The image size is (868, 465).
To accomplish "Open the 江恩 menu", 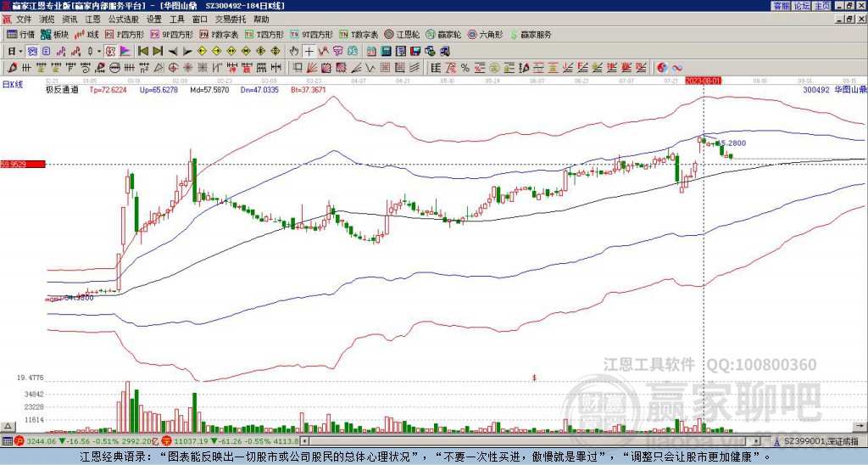I will [92, 20].
